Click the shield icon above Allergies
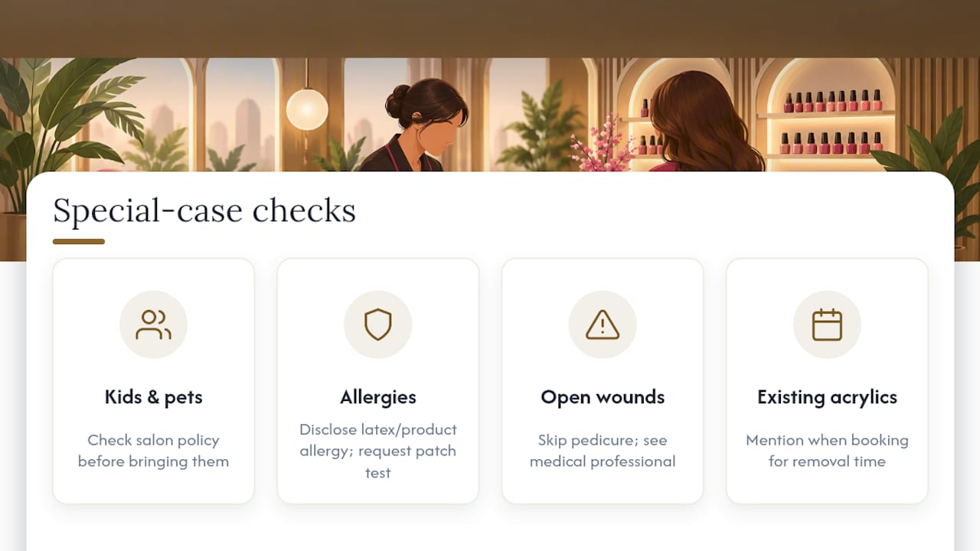The height and width of the screenshot is (551, 980). (377, 324)
